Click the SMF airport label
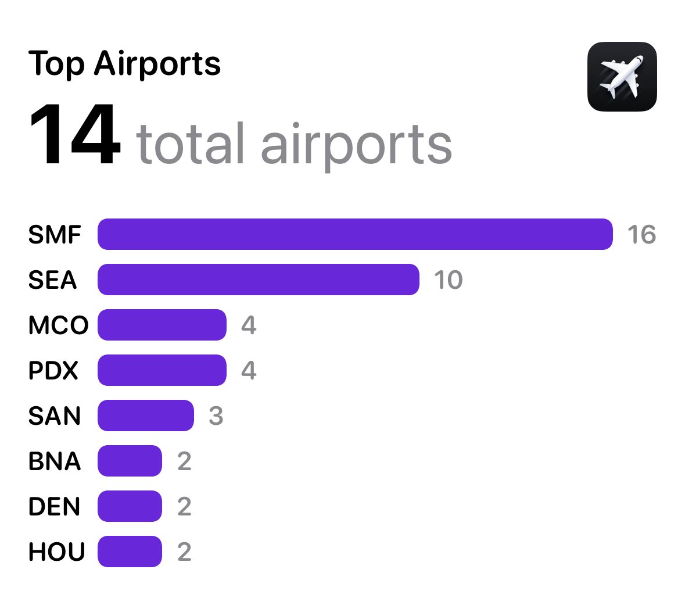Screen dimensions: 685x616 tap(55, 235)
